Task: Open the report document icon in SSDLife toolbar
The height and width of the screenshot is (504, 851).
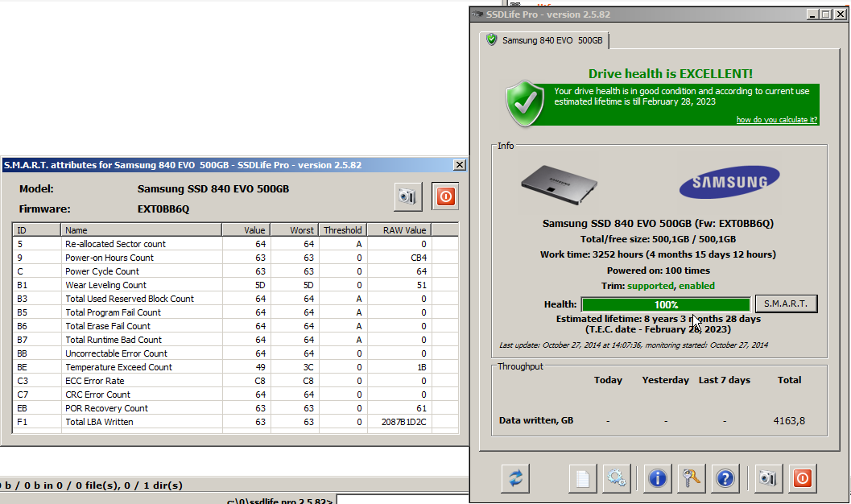Action: click(582, 478)
